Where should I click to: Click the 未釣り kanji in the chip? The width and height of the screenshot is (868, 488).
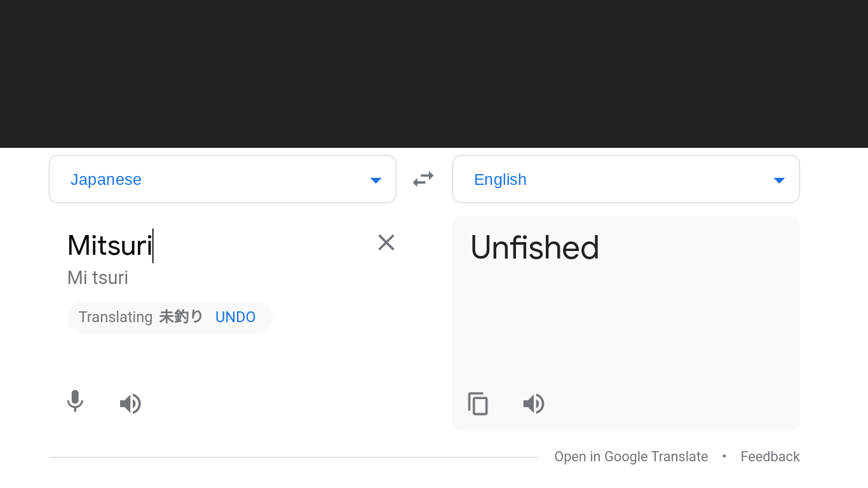[181, 317]
